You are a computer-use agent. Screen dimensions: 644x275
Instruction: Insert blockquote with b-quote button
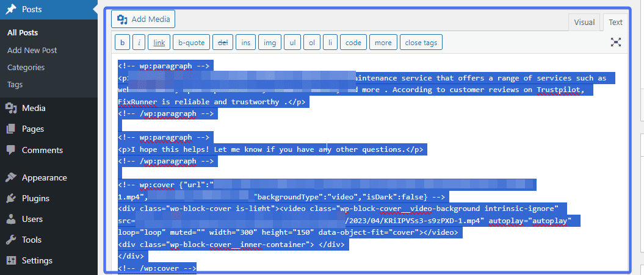192,42
